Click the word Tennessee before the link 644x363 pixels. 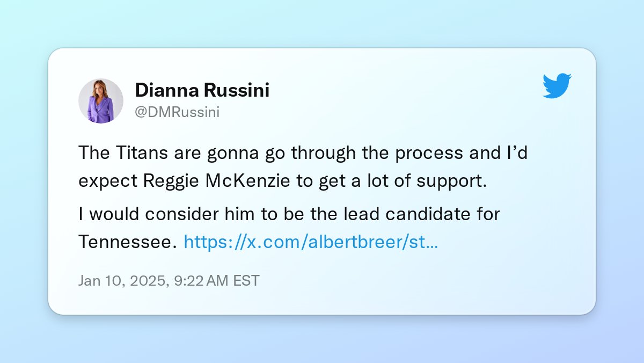point(128,243)
